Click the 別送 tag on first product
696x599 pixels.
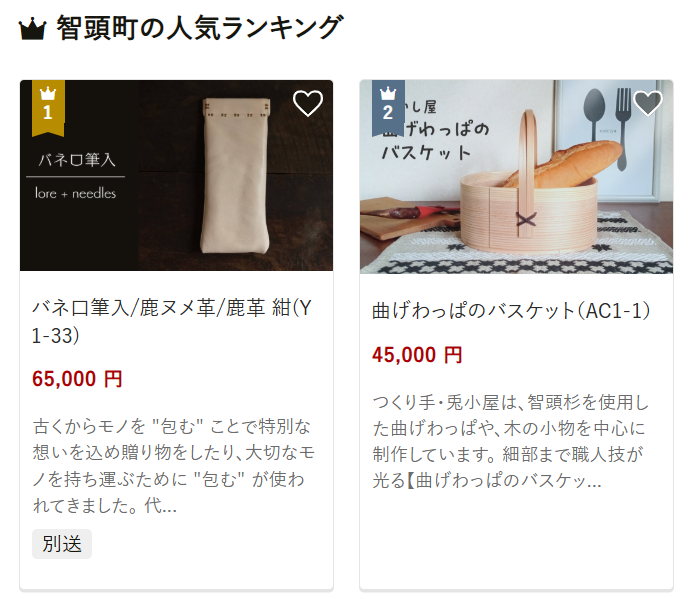(62, 543)
